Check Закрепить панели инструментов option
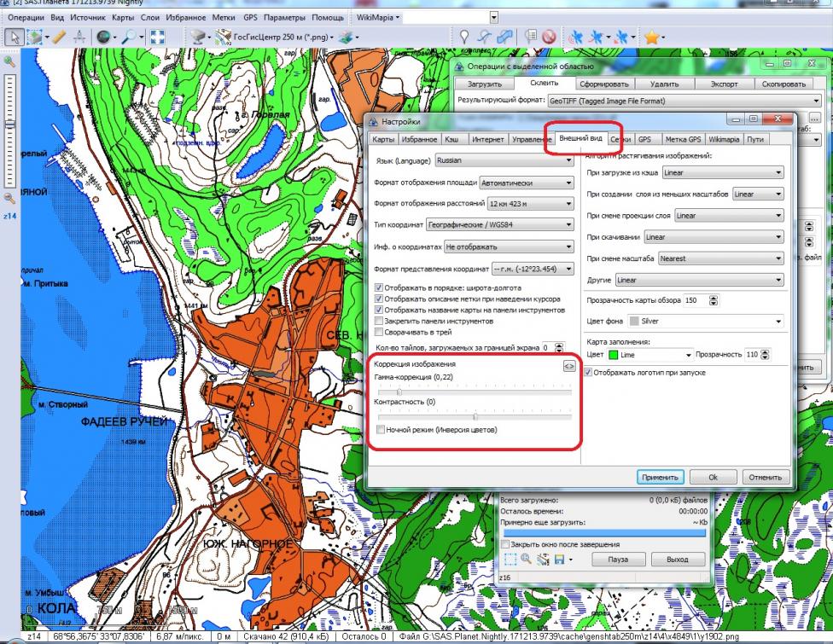833x644 pixels. 380,322
